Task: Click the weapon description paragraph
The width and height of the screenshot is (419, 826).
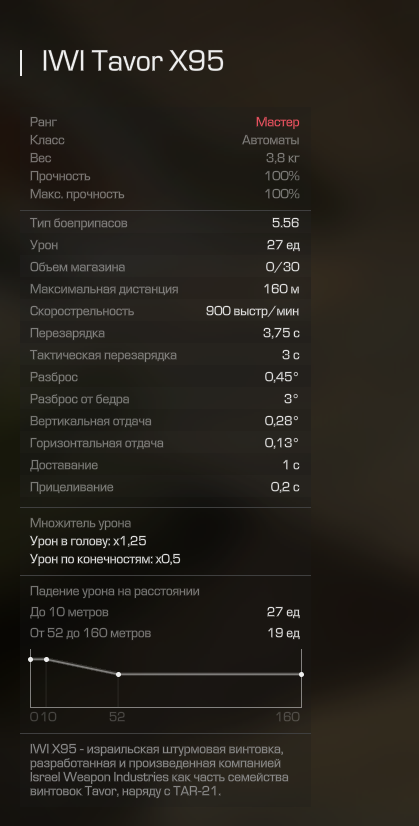Action: pyautogui.click(x=159, y=770)
